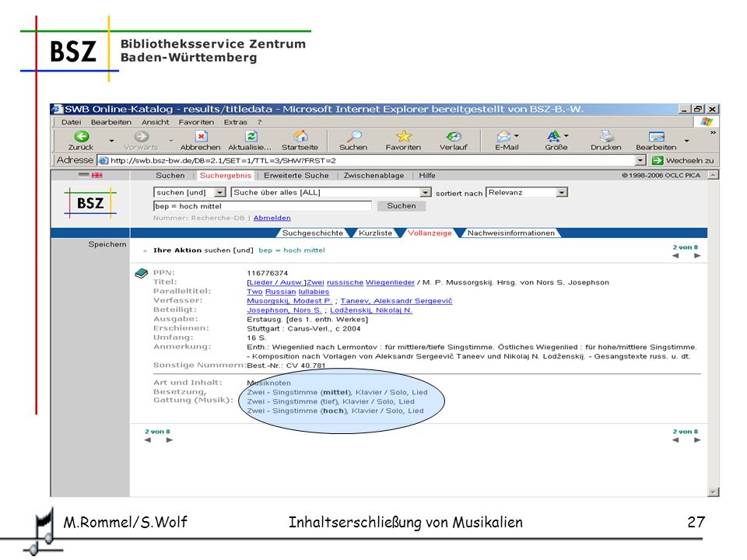Image resolution: width=747 pixels, height=560 pixels.
Task: Open the Josephson, Nors S. link
Action: tap(284, 310)
